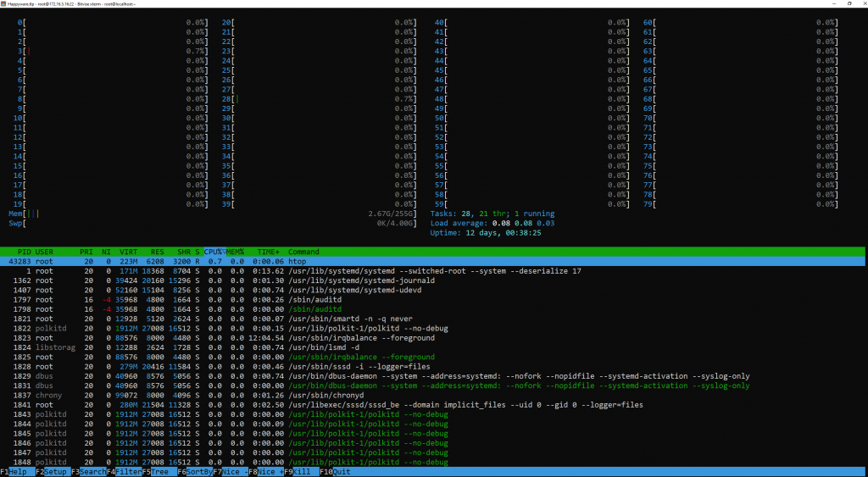Select the green /sbin/auditd thread PID 1798
This screenshot has height=477, width=868.
(x=434, y=309)
